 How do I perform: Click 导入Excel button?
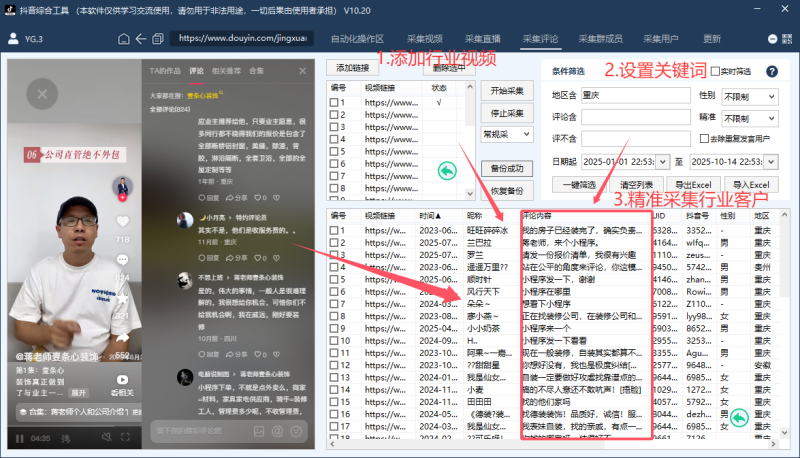tap(751, 185)
